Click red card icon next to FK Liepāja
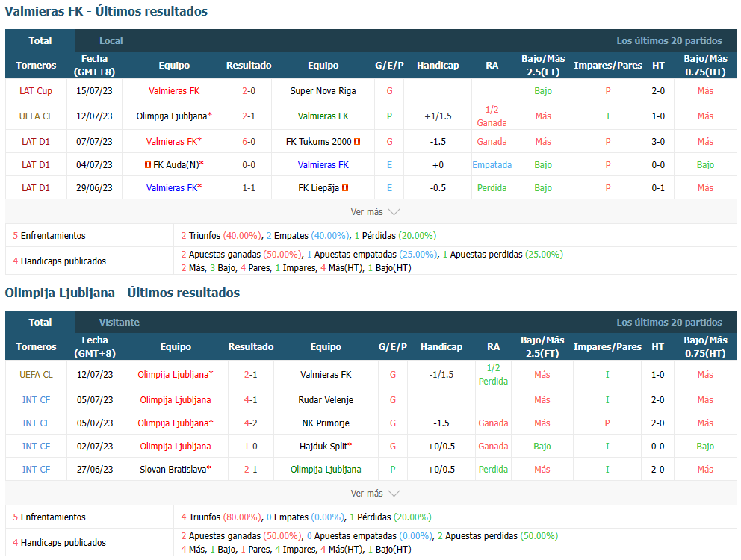Screen dimensions: 741x560 pyautogui.click(x=345, y=188)
